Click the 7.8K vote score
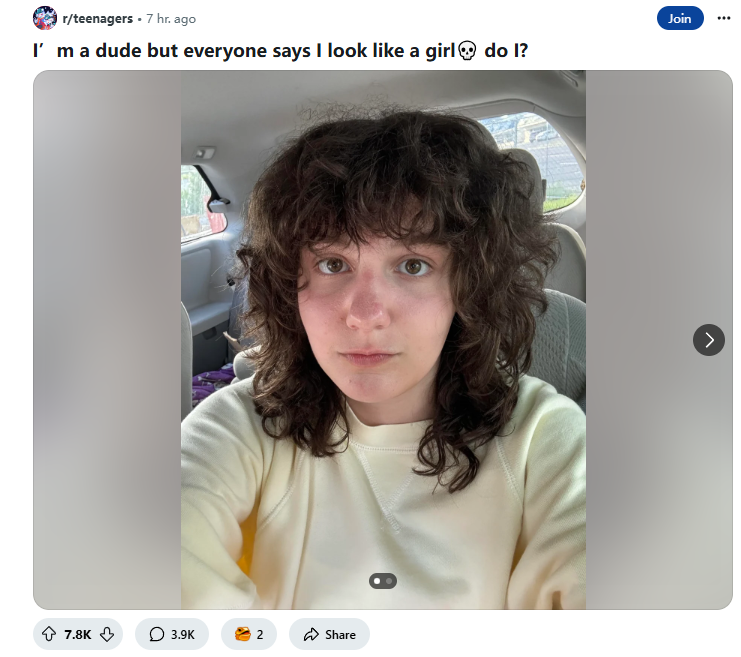The height and width of the screenshot is (657, 741). pyautogui.click(x=78, y=634)
